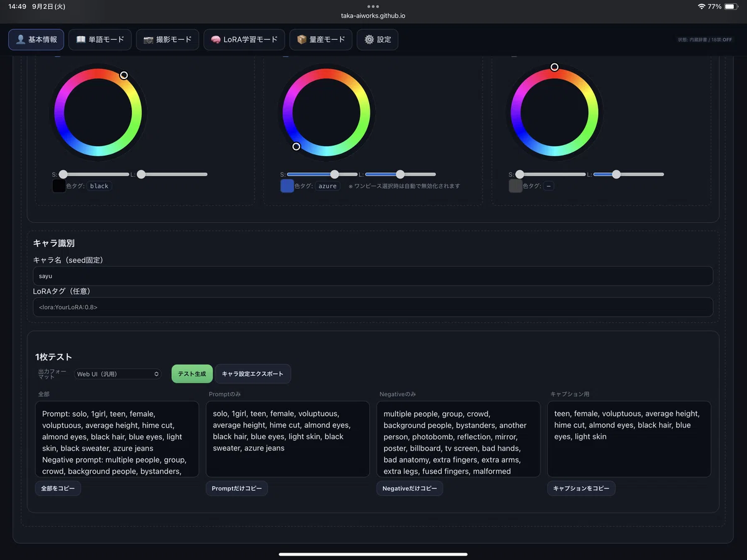Viewport: 747px width, 560px height.
Task: Click the azure blue color swatch
Action: tap(287, 186)
